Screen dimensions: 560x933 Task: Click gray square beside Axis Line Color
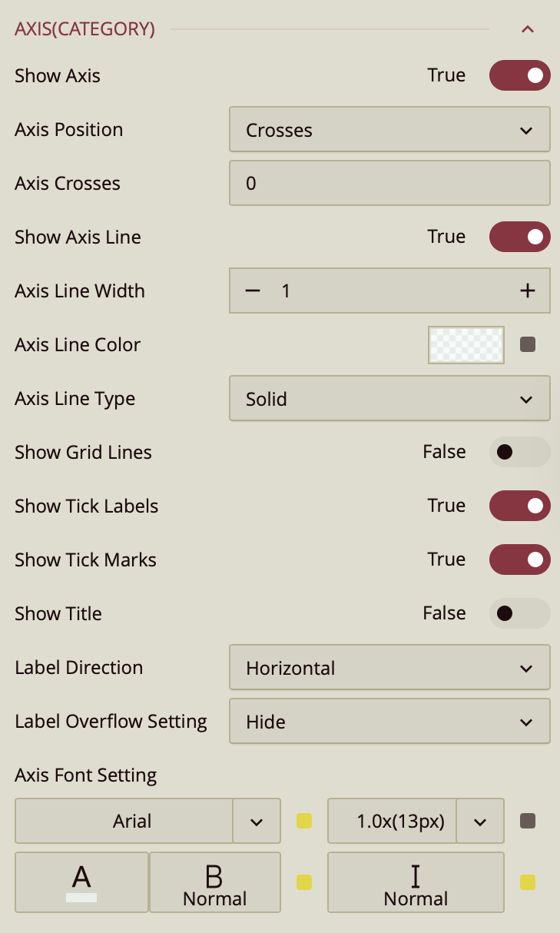coord(528,344)
